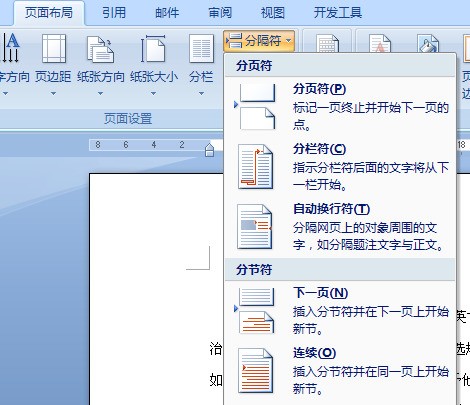The height and width of the screenshot is (405, 470).
Task: Click the watermark icon with red A
Action: pos(380,43)
